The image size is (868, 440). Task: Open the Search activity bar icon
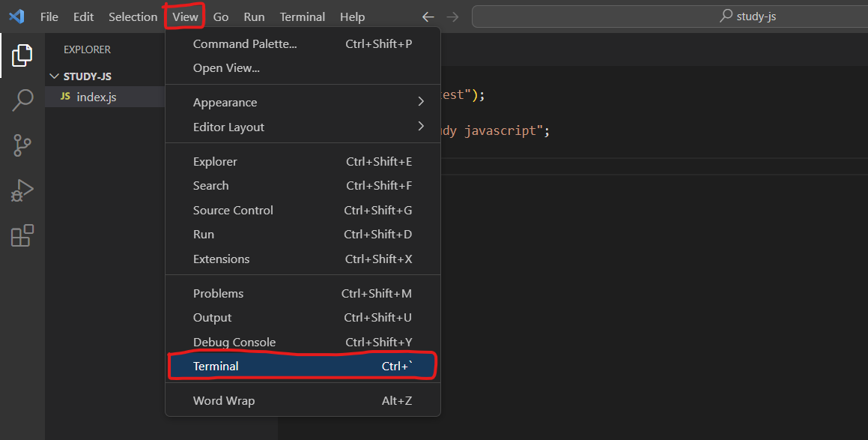tap(22, 100)
